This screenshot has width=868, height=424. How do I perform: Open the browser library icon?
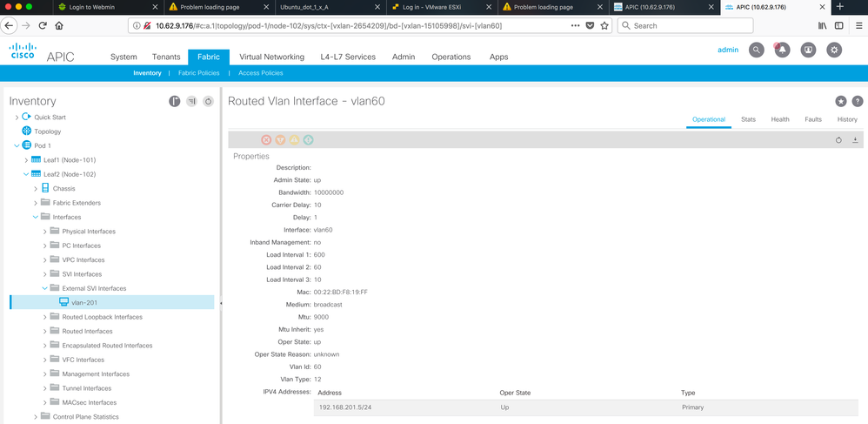pyautogui.click(x=823, y=25)
